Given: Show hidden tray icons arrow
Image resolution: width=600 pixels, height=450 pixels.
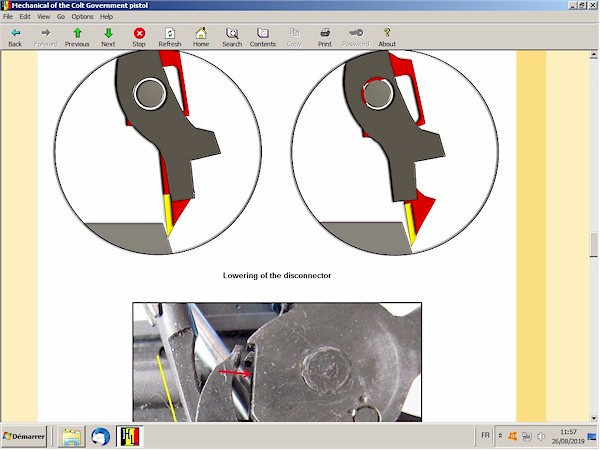Looking at the screenshot, I should pyautogui.click(x=500, y=436).
